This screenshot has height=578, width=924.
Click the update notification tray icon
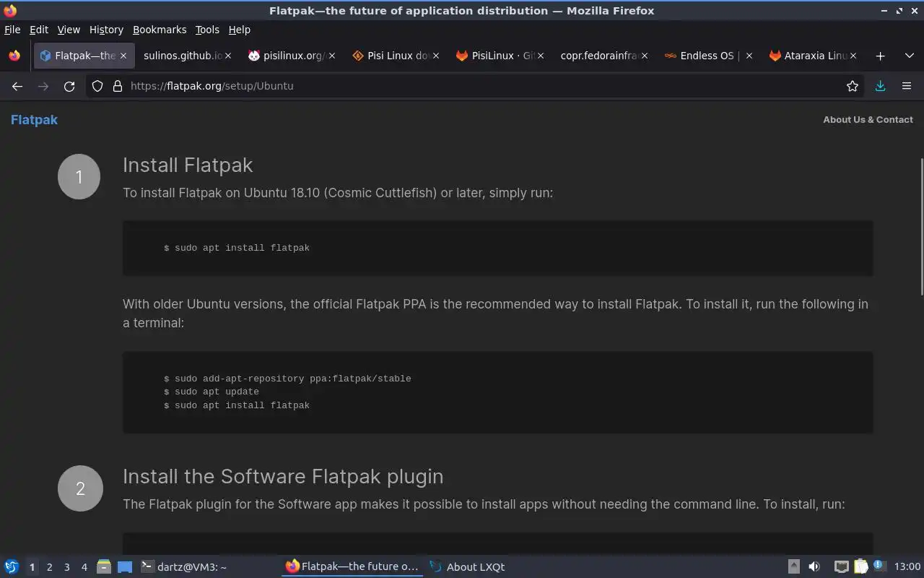(x=879, y=566)
